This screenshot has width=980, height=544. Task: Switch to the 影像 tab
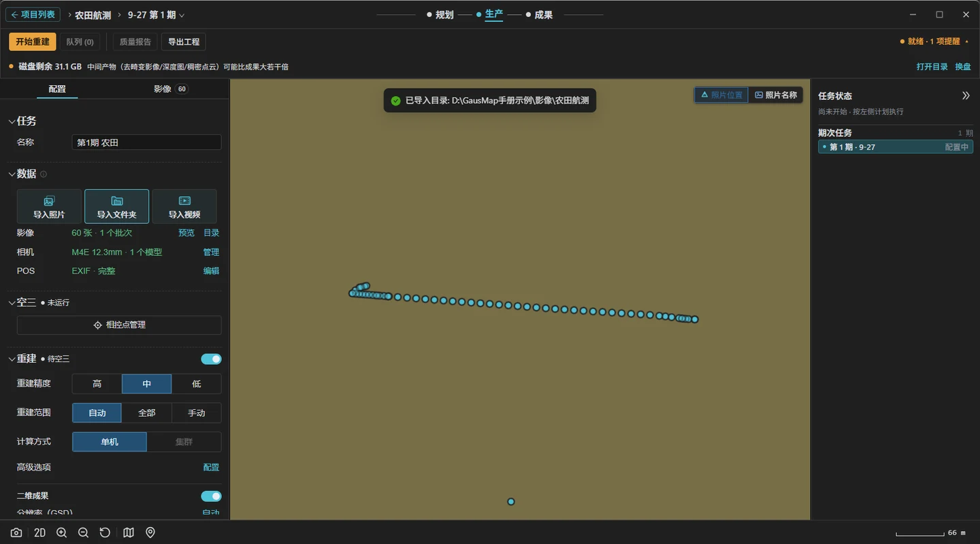pos(170,89)
